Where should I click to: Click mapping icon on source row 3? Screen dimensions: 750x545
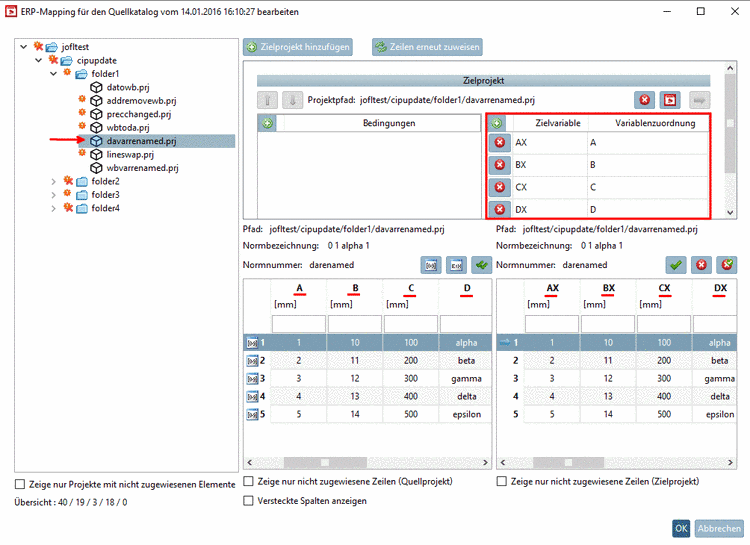coord(252,378)
